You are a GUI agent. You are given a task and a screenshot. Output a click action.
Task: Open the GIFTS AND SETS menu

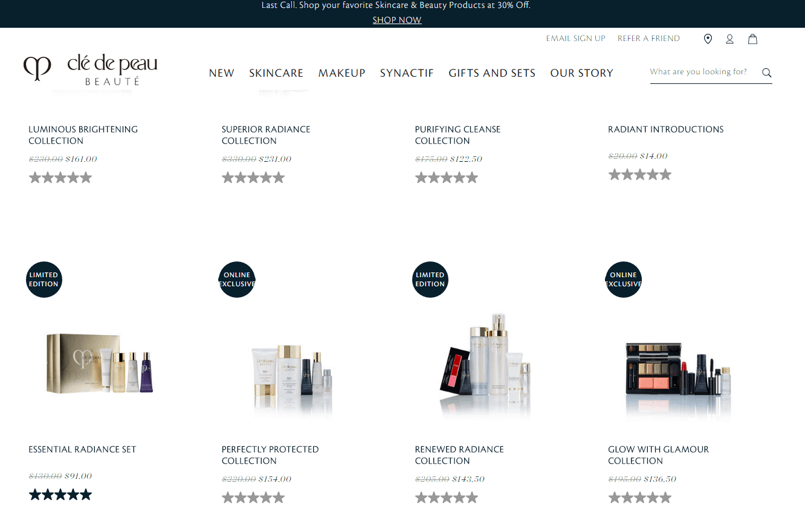coord(492,73)
